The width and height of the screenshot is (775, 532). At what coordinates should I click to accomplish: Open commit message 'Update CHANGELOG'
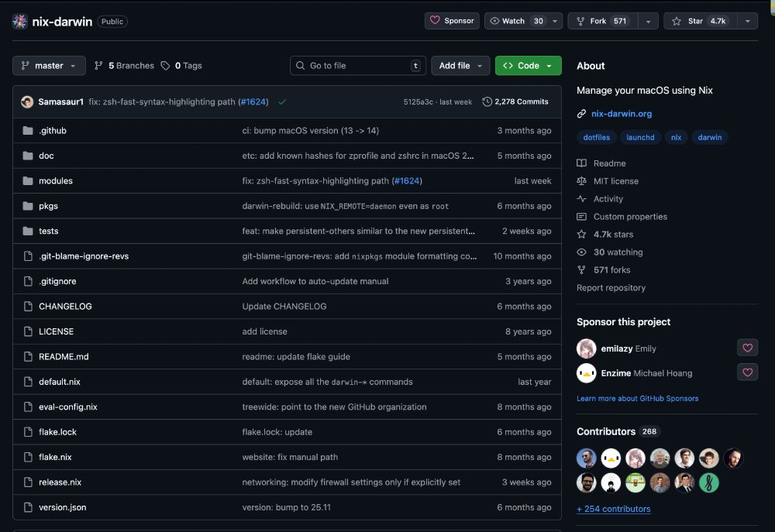tap(284, 306)
